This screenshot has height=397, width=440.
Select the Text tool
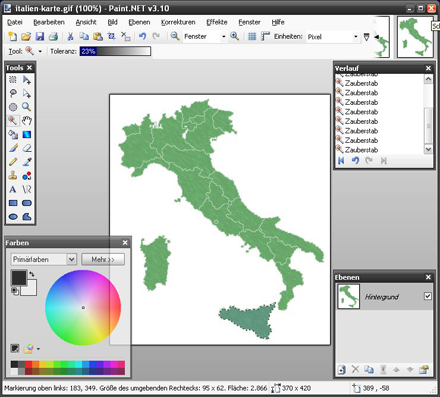[x=13, y=189]
